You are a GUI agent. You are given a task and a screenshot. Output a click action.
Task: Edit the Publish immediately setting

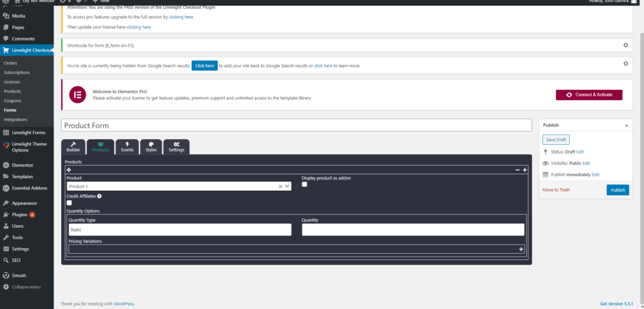tap(595, 174)
